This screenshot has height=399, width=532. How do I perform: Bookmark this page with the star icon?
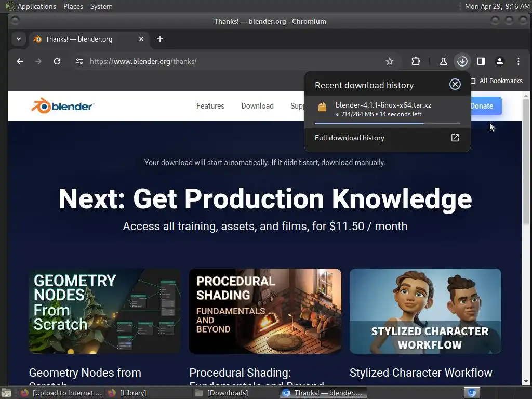[390, 61]
